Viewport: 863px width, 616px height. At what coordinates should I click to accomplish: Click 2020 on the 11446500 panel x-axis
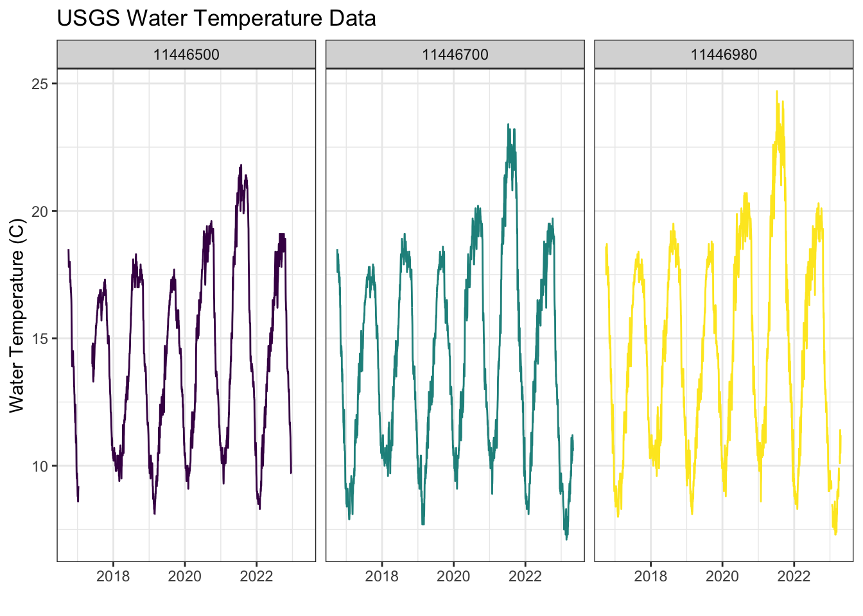(x=185, y=576)
